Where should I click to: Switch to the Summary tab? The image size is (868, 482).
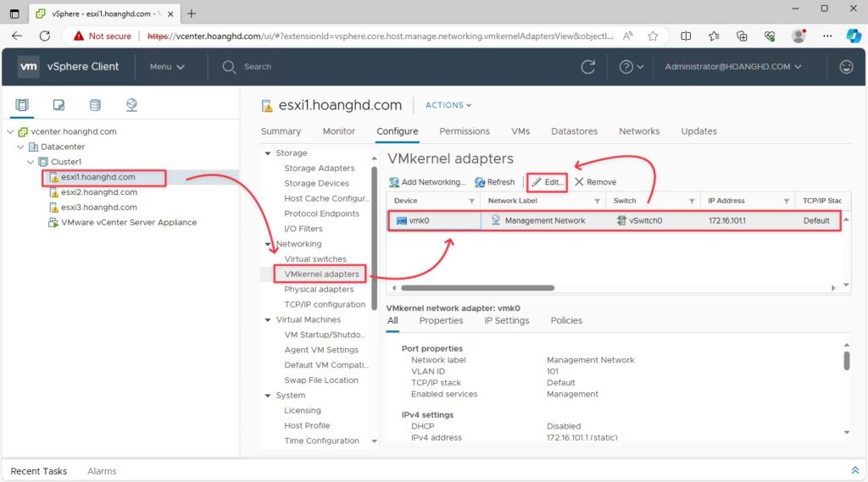[x=281, y=131]
